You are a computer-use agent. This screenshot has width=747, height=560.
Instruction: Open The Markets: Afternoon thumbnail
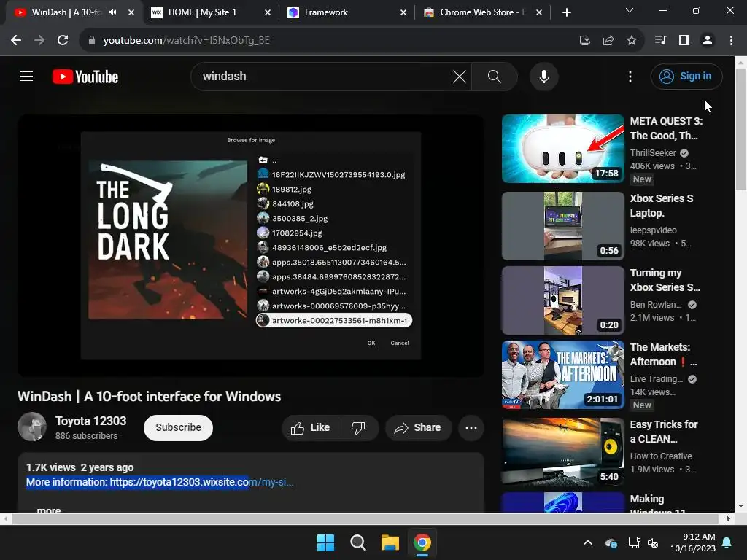[x=563, y=375]
